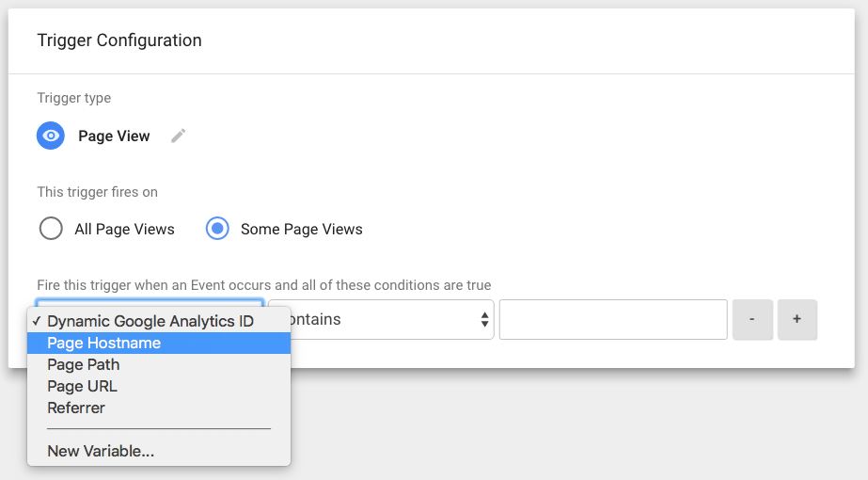868x480 pixels.
Task: Click the pencil icon to edit trigger type
Action: click(179, 136)
